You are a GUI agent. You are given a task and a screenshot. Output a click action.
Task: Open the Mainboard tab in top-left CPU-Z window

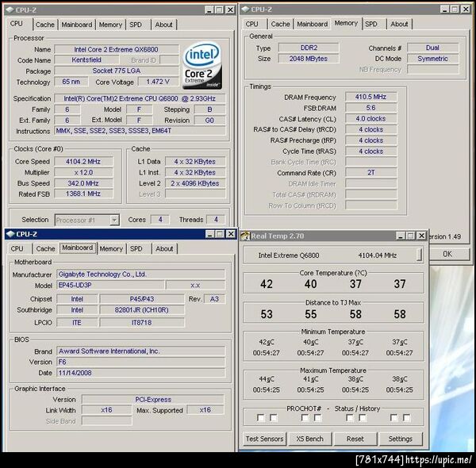(x=76, y=25)
